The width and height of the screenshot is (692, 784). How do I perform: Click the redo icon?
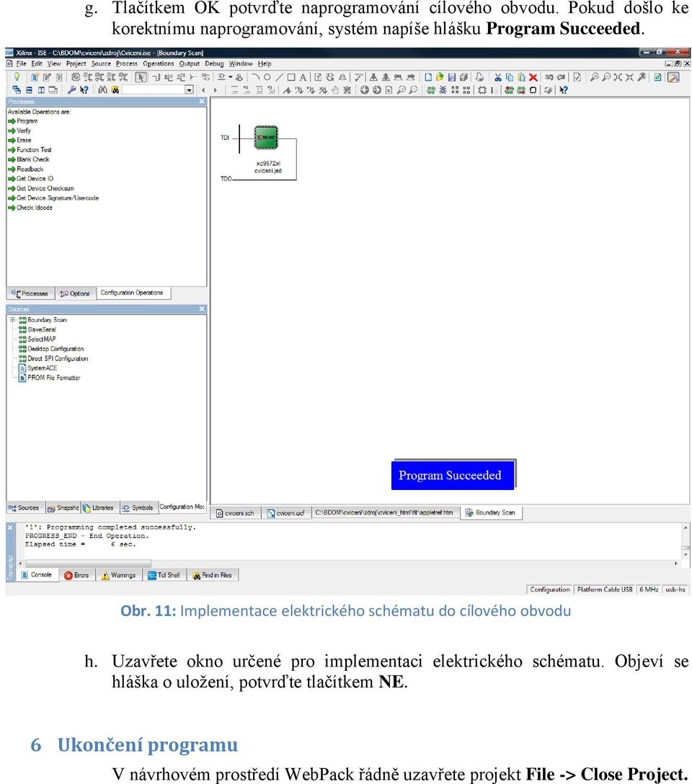point(561,77)
